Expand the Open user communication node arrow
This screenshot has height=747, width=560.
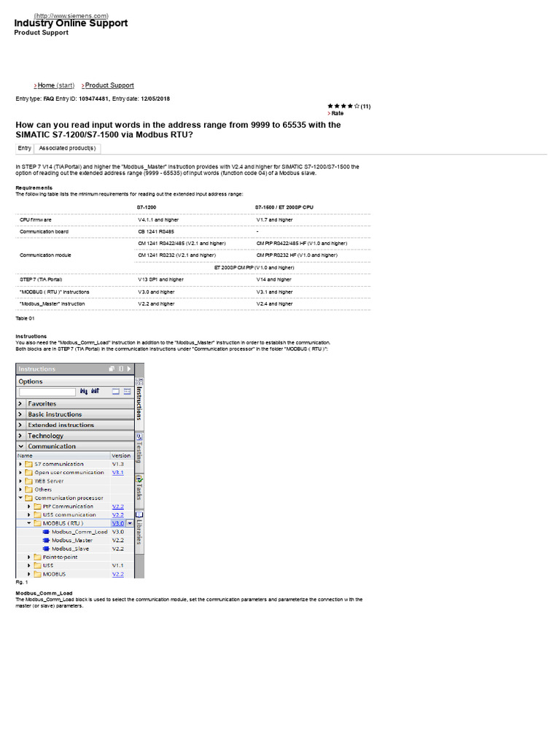[20, 473]
